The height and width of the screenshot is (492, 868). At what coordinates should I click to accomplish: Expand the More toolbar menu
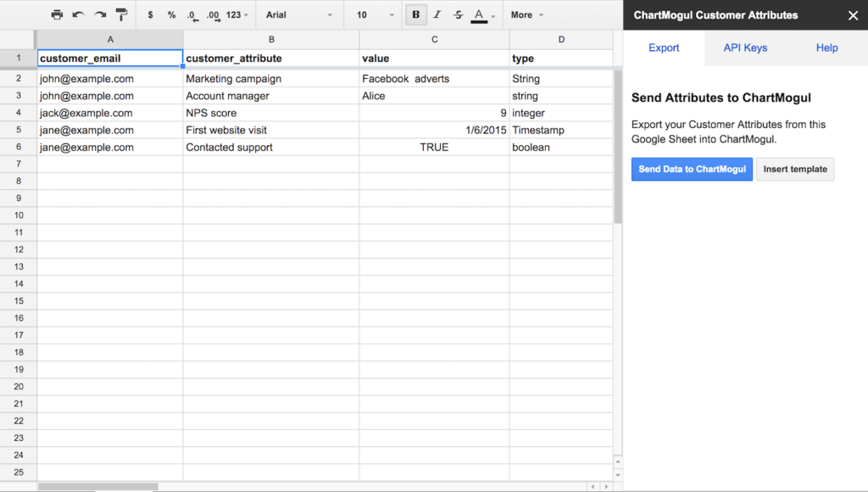click(x=527, y=15)
